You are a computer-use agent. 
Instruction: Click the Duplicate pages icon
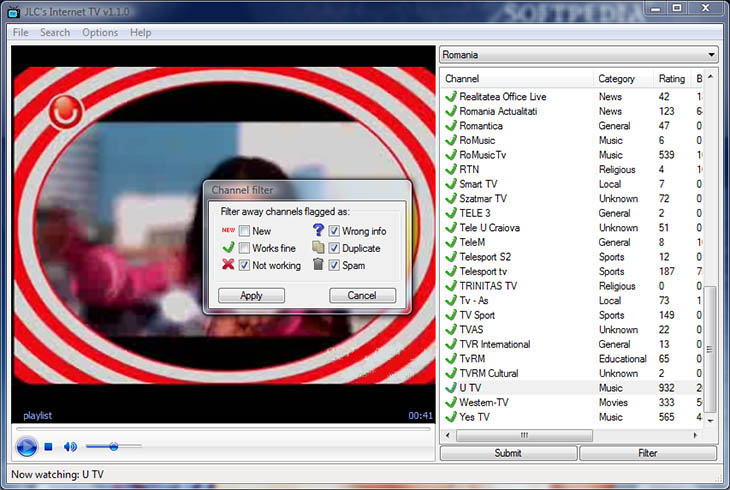[318, 247]
